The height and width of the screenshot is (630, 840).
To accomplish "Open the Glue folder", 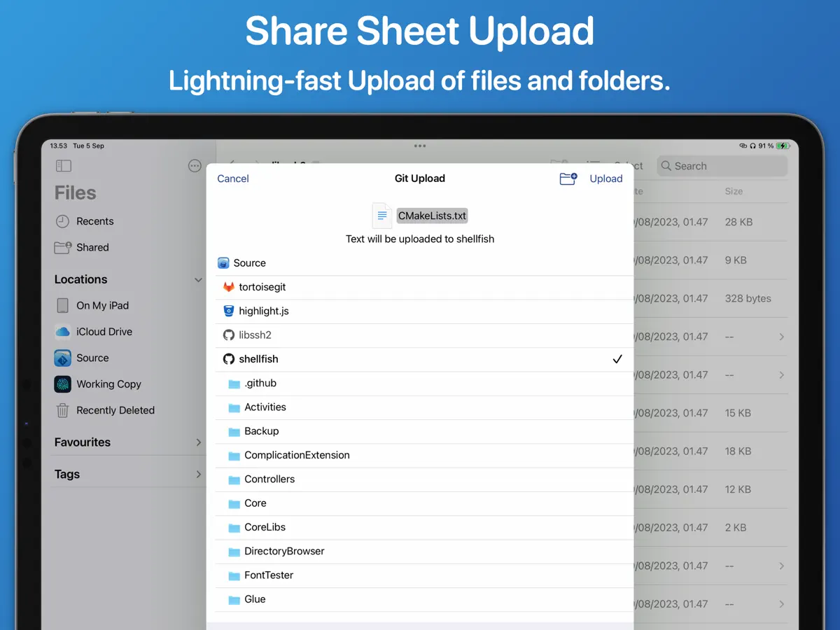I will click(420, 600).
